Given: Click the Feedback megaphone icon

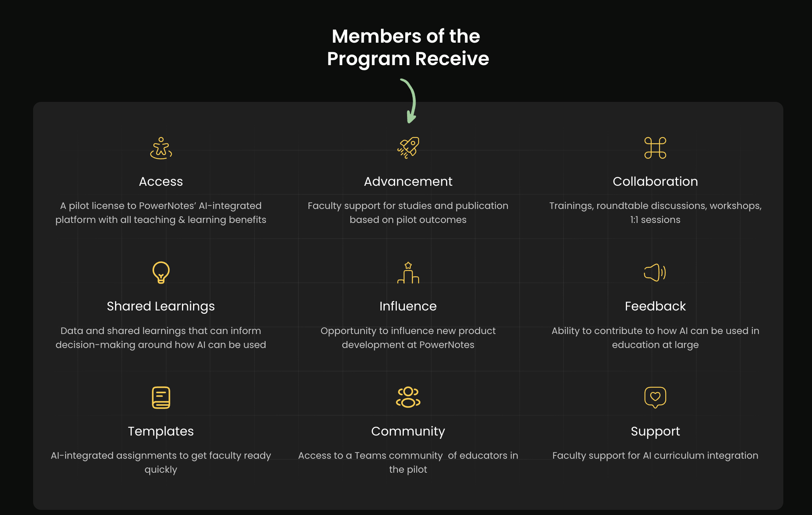Looking at the screenshot, I should [x=655, y=273].
